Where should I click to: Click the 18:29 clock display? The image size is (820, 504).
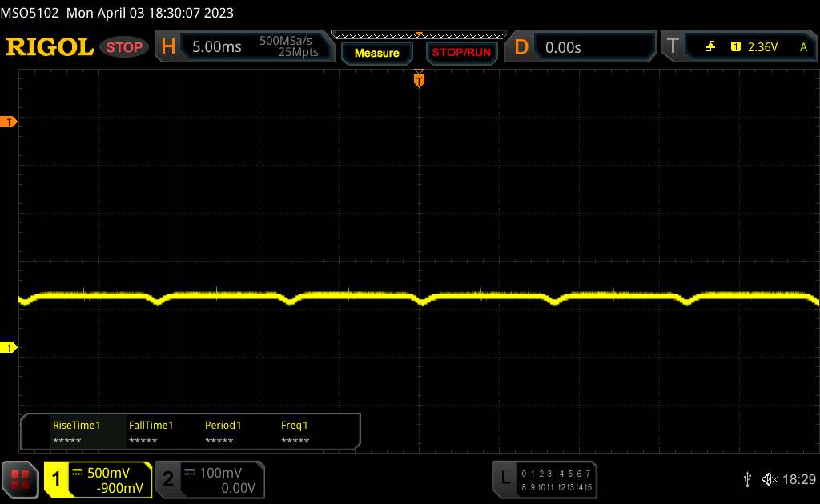[x=799, y=479]
